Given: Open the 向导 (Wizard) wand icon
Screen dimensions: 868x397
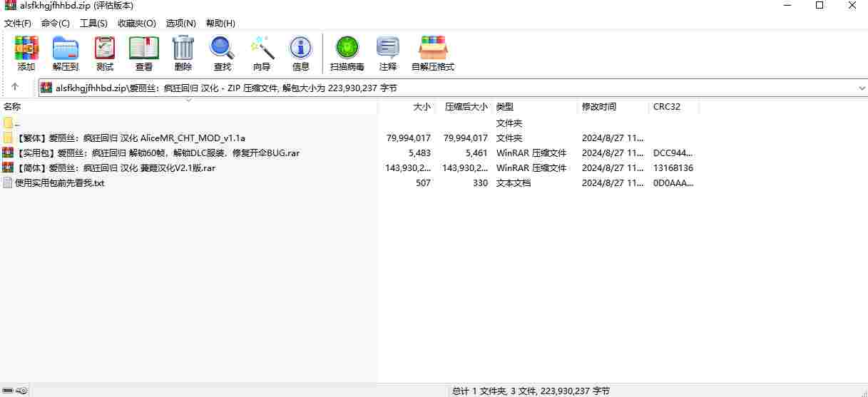Looking at the screenshot, I should 262,48.
